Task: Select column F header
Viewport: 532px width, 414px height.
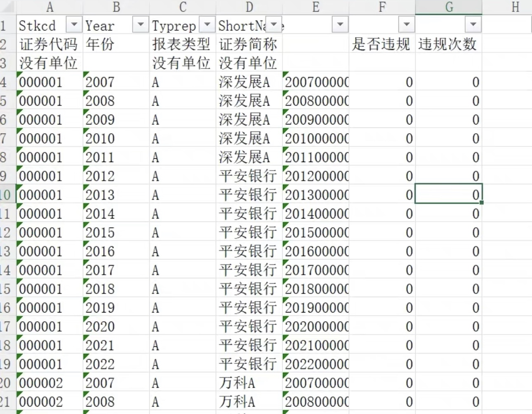Action: (382, 7)
